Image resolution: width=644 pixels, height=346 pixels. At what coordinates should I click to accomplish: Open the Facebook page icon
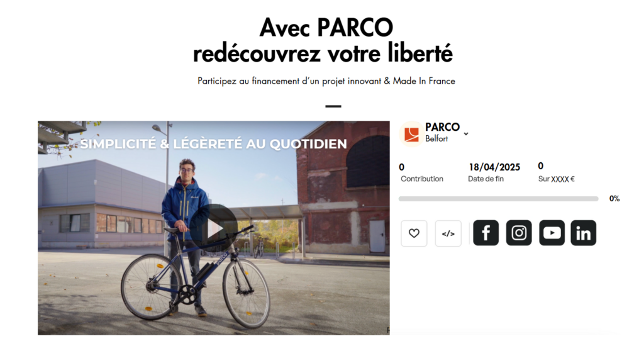point(486,233)
